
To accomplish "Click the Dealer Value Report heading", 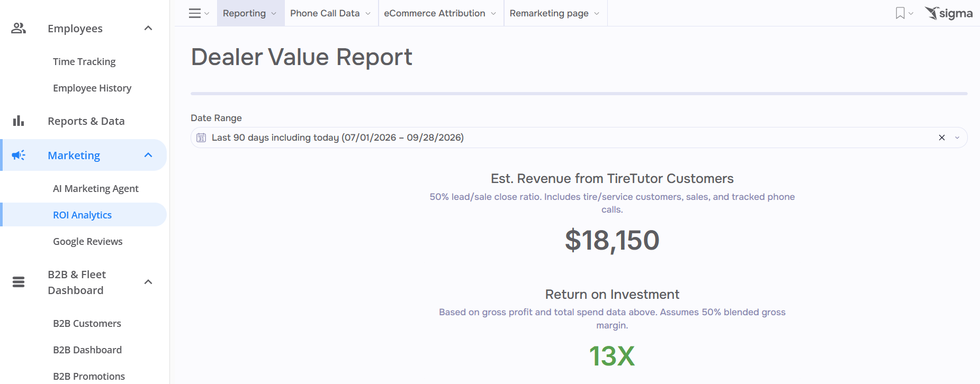I will pos(301,57).
